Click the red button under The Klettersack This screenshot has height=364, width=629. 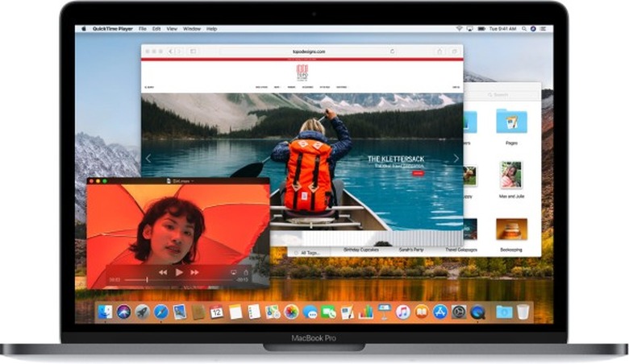tap(417, 173)
